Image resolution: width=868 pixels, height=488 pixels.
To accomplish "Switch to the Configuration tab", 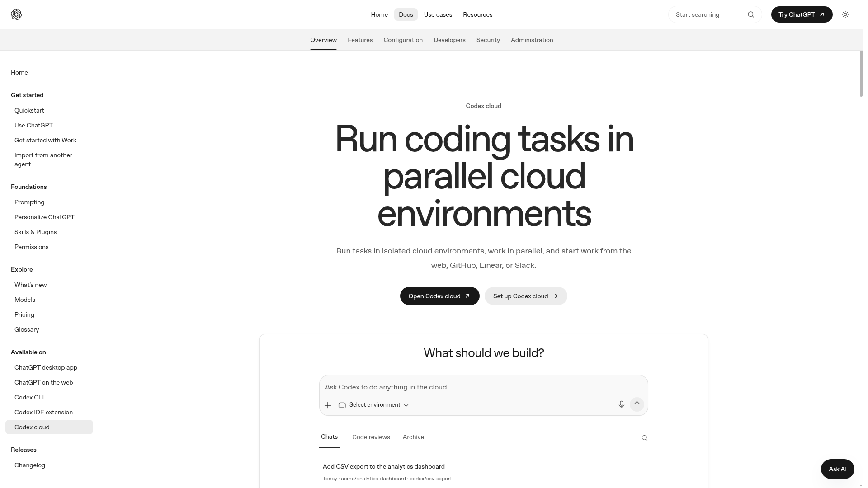I will [403, 40].
